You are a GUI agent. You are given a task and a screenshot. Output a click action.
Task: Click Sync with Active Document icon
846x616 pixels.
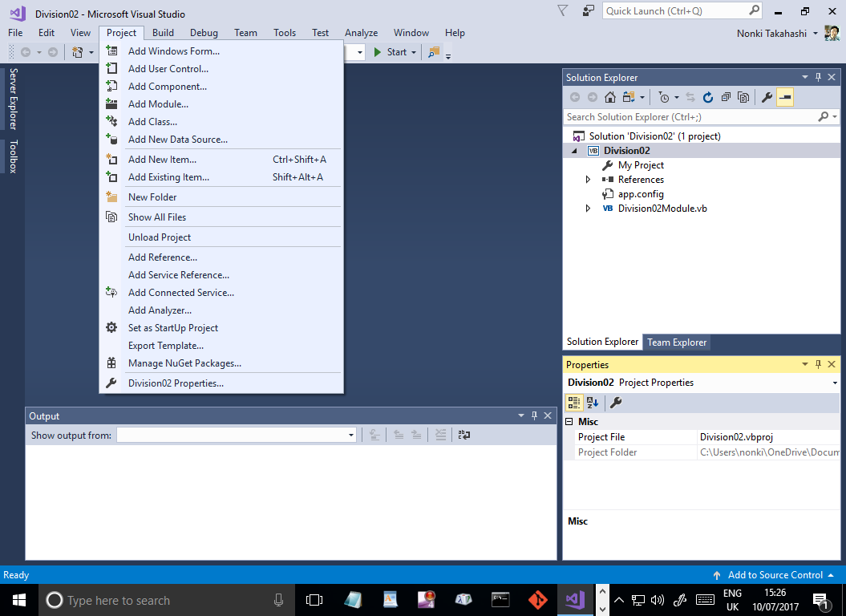pos(690,97)
